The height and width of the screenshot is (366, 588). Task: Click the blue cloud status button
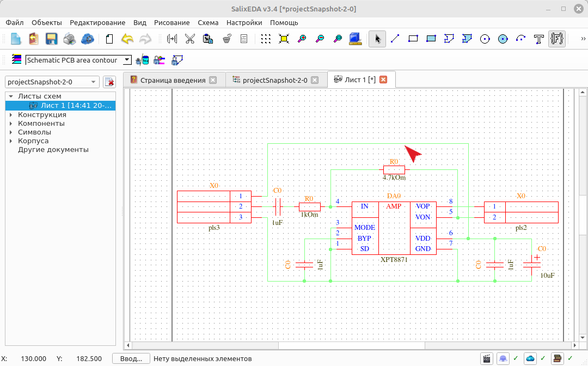[530, 359]
